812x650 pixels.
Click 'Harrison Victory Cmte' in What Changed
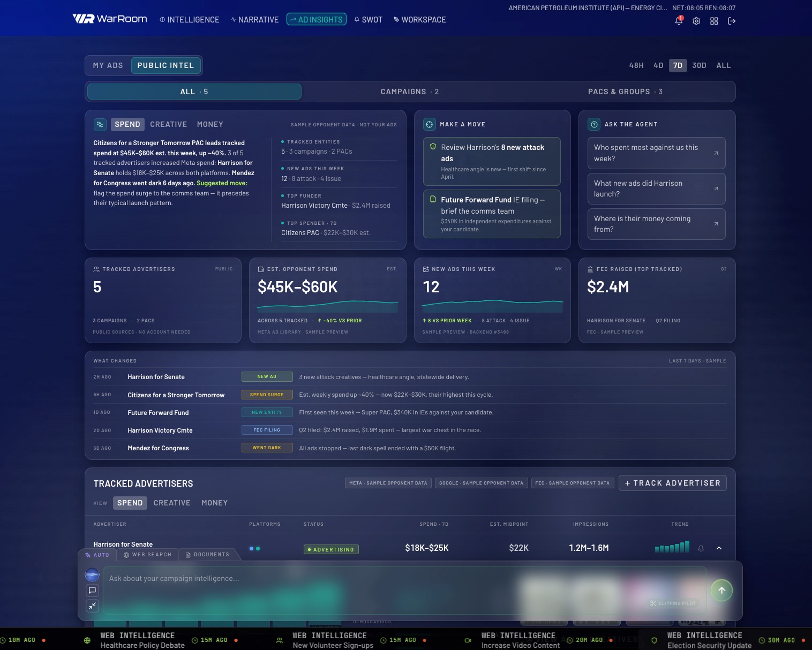(160, 430)
